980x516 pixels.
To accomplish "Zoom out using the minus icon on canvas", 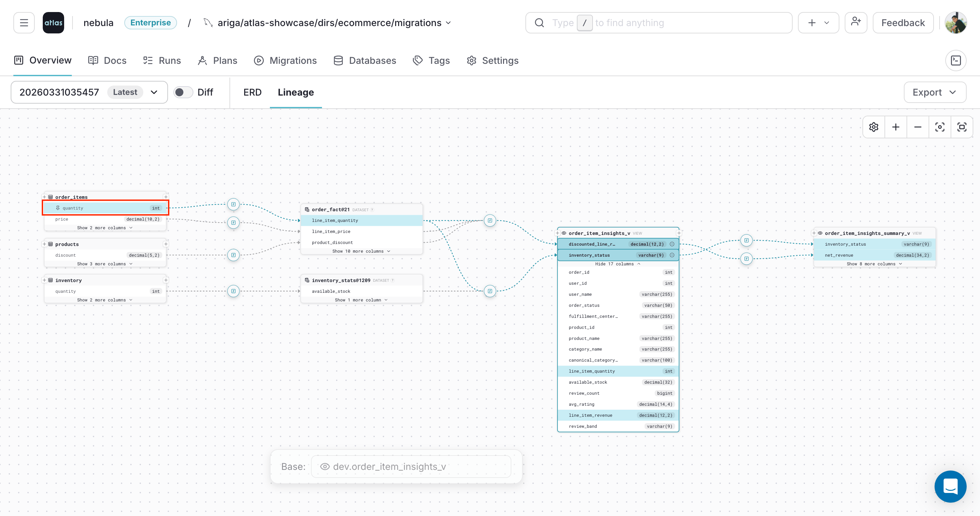I will tap(918, 127).
